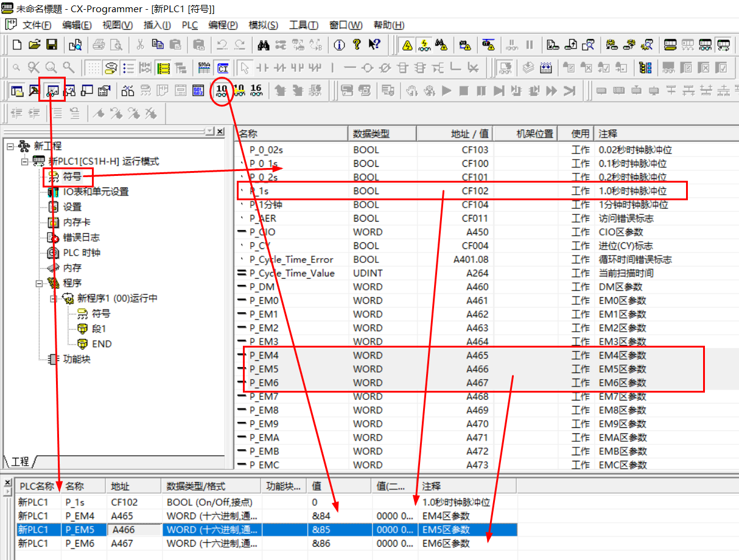739x560 pixels.
Task: Click the Cut scissors icon
Action: point(141,44)
